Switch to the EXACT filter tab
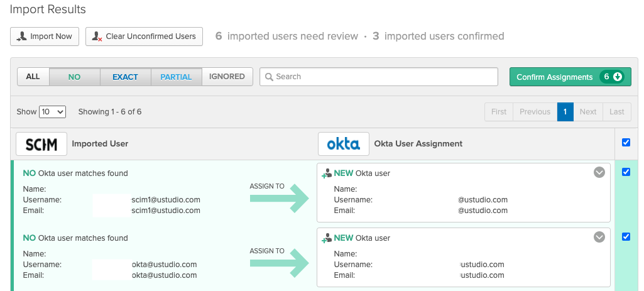Viewport: 644px width, 291px height. tap(125, 77)
